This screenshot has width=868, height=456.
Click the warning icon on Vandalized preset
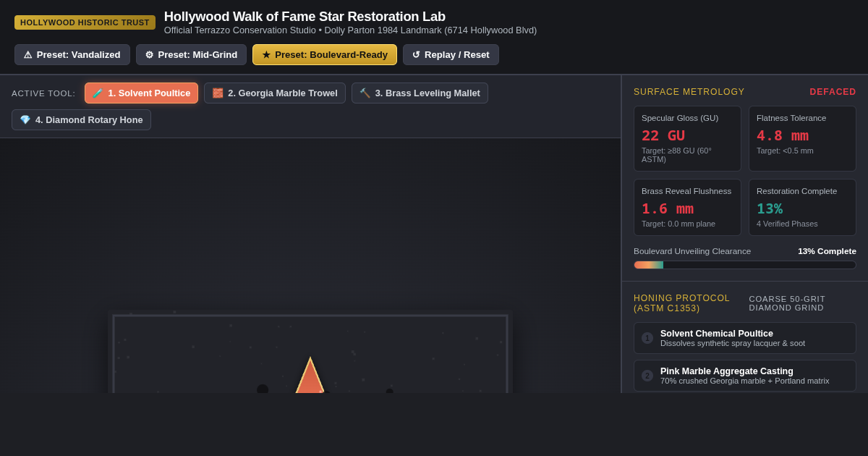(x=28, y=55)
